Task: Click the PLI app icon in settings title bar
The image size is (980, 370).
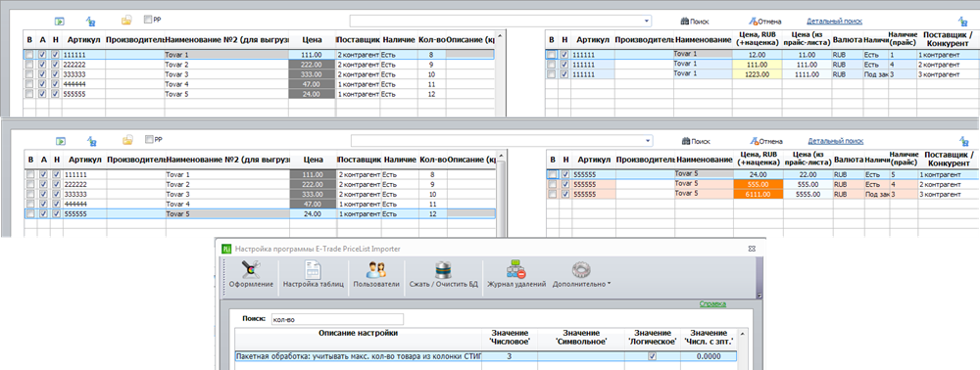Action: [x=227, y=249]
